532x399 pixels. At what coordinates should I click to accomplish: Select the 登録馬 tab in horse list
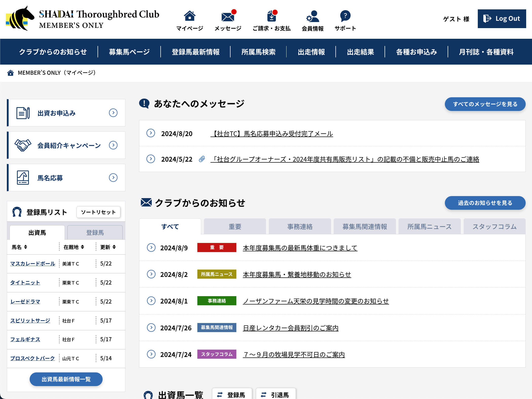(95, 233)
